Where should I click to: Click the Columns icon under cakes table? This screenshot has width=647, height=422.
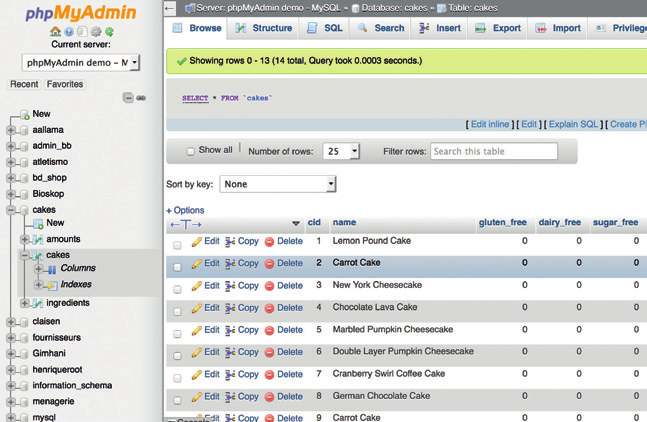[52, 269]
